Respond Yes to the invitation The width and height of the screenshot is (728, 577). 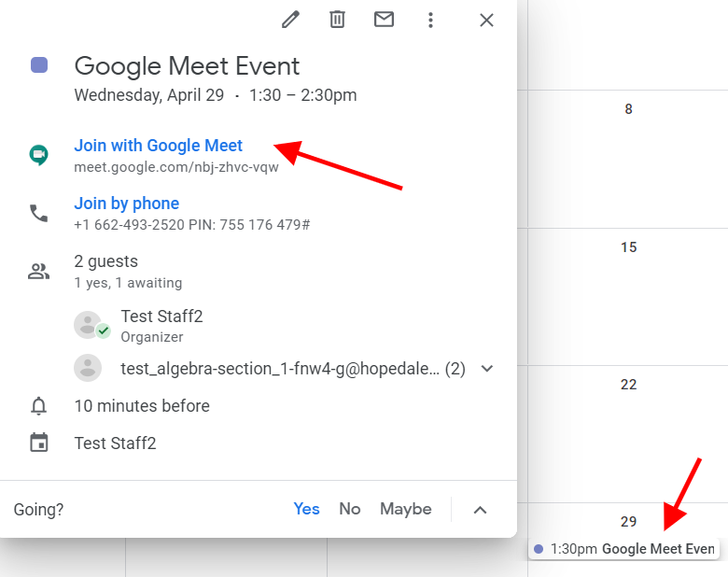pyautogui.click(x=306, y=509)
